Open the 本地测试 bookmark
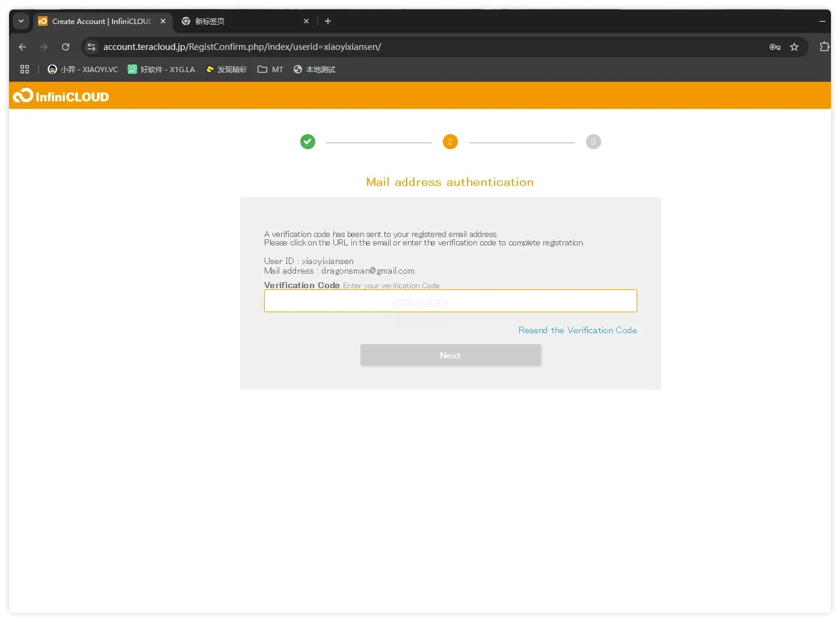This screenshot has width=840, height=622. coord(314,69)
